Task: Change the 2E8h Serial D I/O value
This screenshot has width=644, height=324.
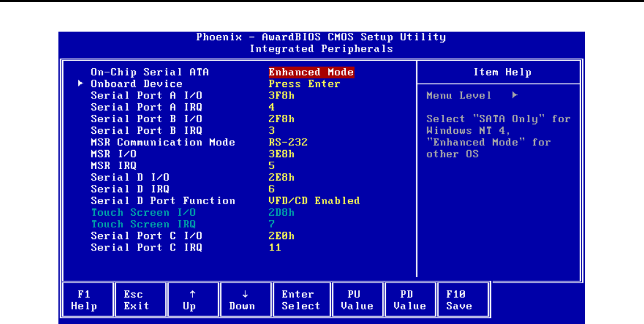Action: pos(281,178)
